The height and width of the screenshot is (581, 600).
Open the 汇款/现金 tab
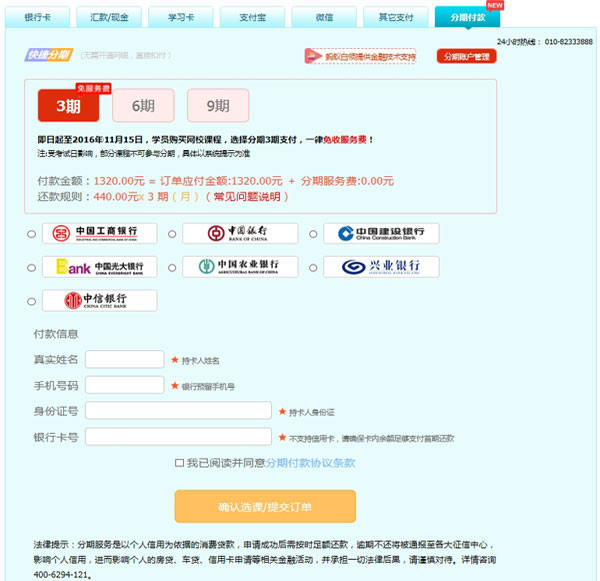pos(109,17)
